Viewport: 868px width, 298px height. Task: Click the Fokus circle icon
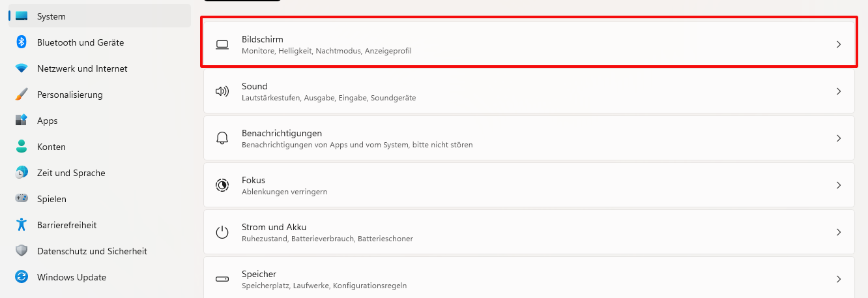pos(222,185)
